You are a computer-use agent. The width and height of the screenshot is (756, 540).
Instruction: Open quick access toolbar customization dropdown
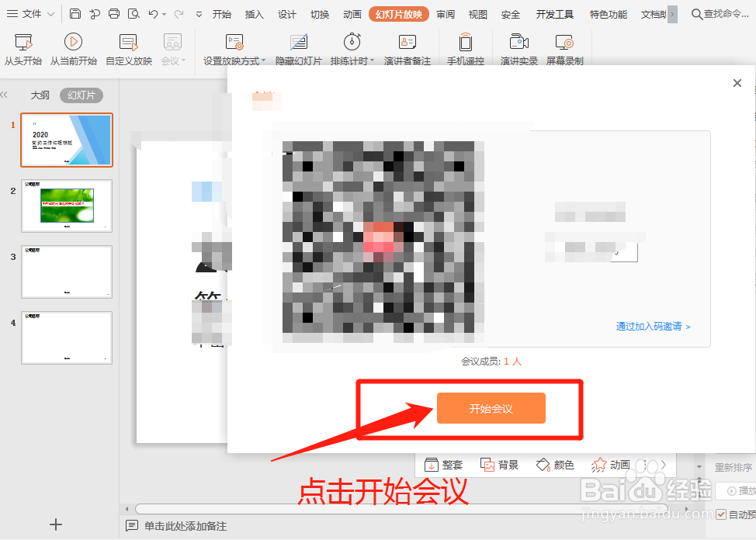(x=199, y=15)
